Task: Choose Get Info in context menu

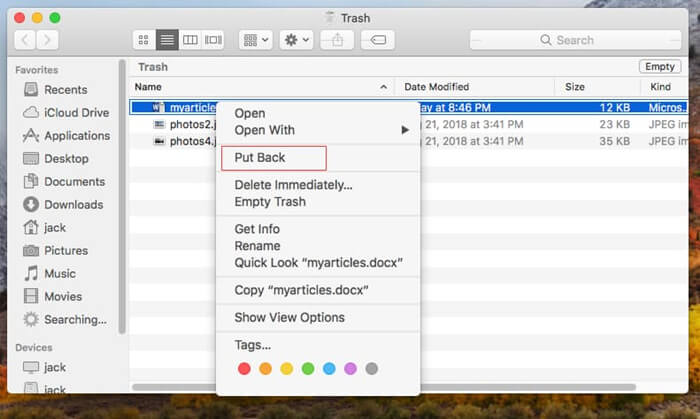Action: click(x=257, y=230)
